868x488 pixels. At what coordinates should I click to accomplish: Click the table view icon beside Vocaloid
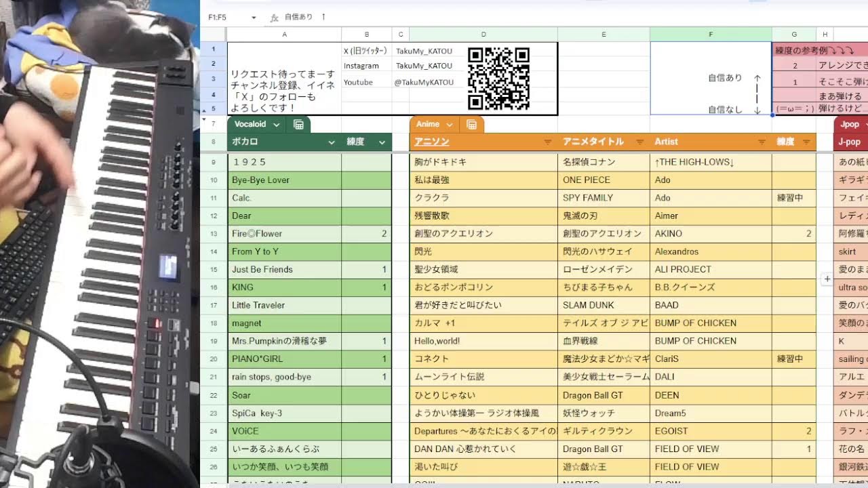298,124
